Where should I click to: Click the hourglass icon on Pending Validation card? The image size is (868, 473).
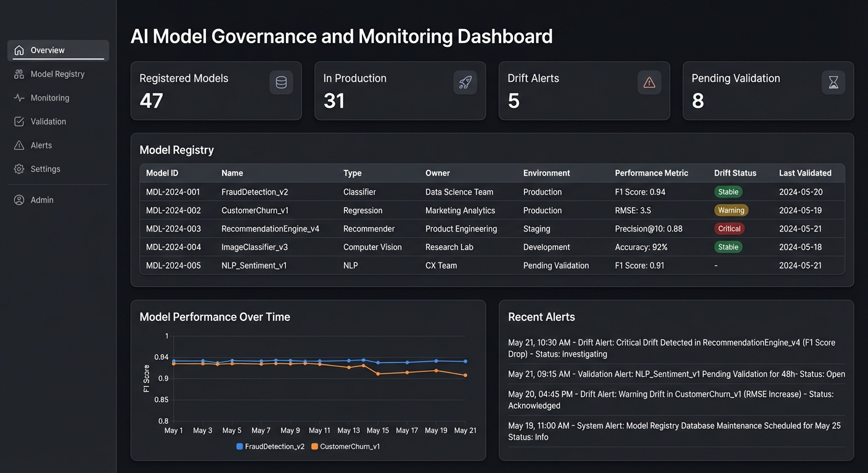coord(833,82)
